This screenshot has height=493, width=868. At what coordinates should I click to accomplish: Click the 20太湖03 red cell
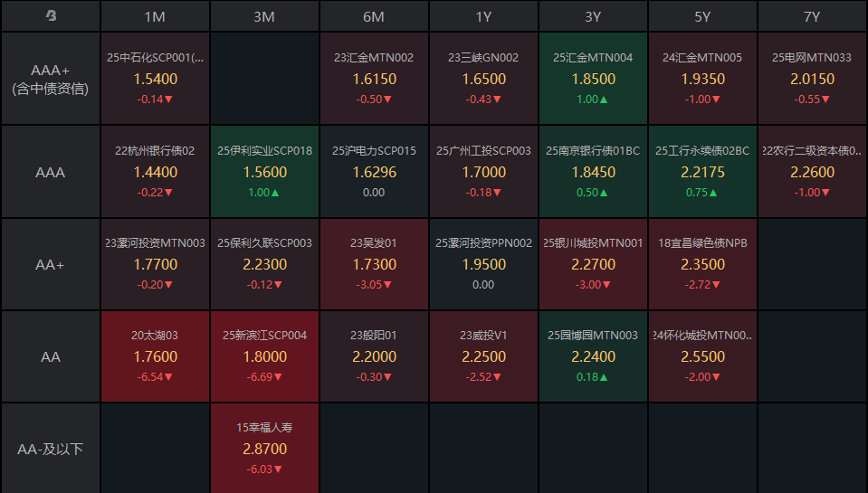pos(155,356)
